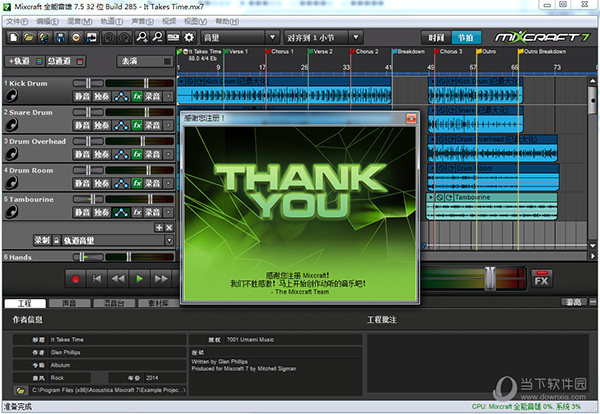The image size is (600, 414).
Task: Adjust the Kick Drum track pan slider
Action: [88, 83]
